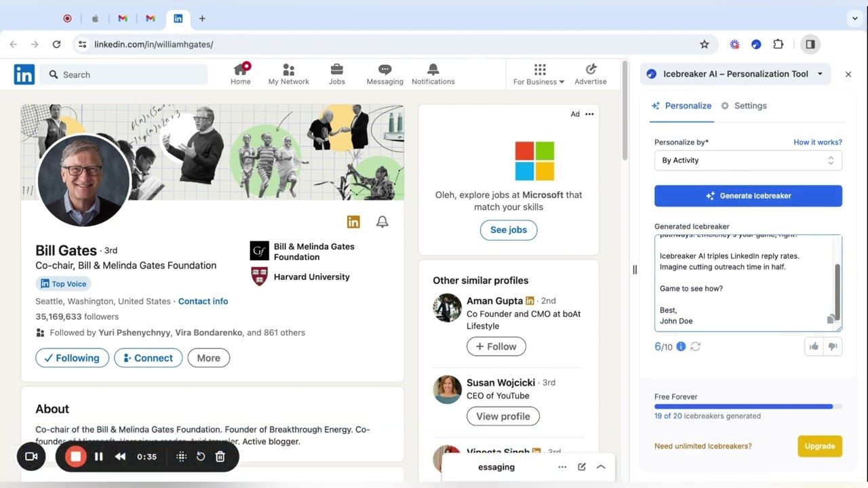Image resolution: width=868 pixels, height=488 pixels.
Task: Switch to Personalize tab
Action: pos(682,106)
